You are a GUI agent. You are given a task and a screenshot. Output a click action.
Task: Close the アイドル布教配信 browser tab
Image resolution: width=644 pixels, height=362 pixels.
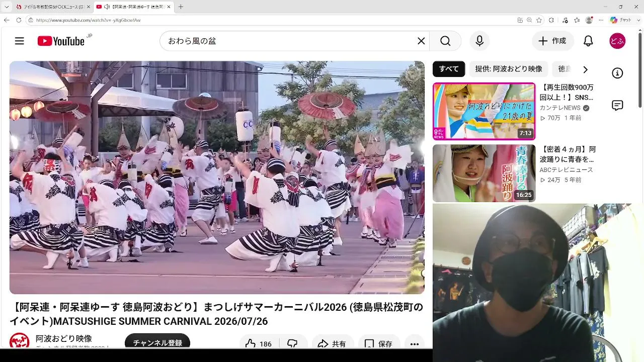click(x=89, y=7)
